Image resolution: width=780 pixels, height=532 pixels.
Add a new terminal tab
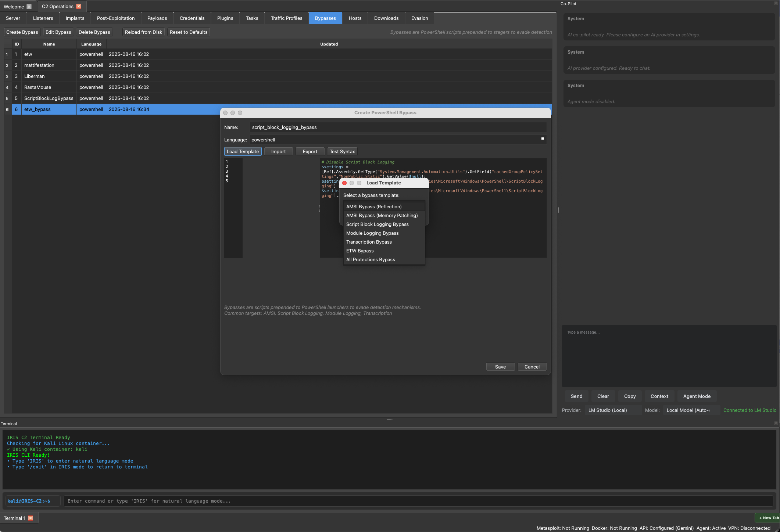pos(768,518)
